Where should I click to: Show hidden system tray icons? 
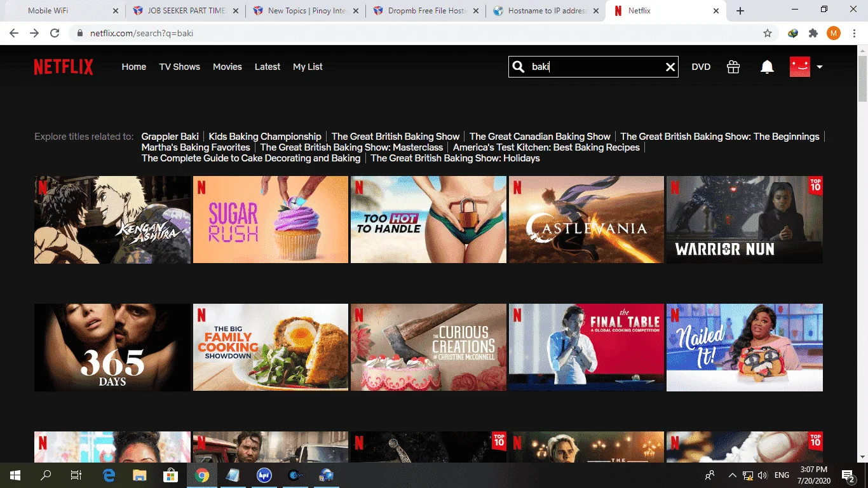[x=733, y=475]
